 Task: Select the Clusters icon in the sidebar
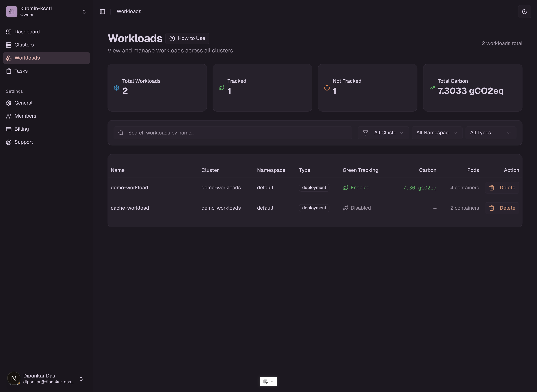9,45
